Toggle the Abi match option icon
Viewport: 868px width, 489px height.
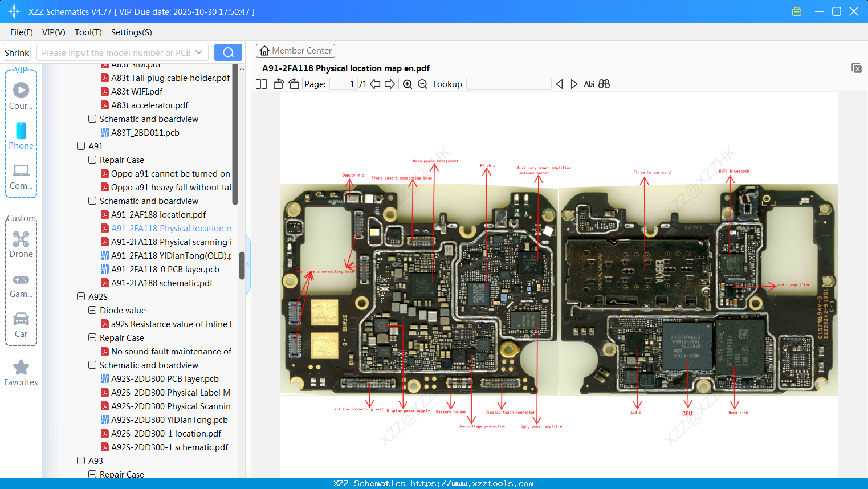[589, 84]
